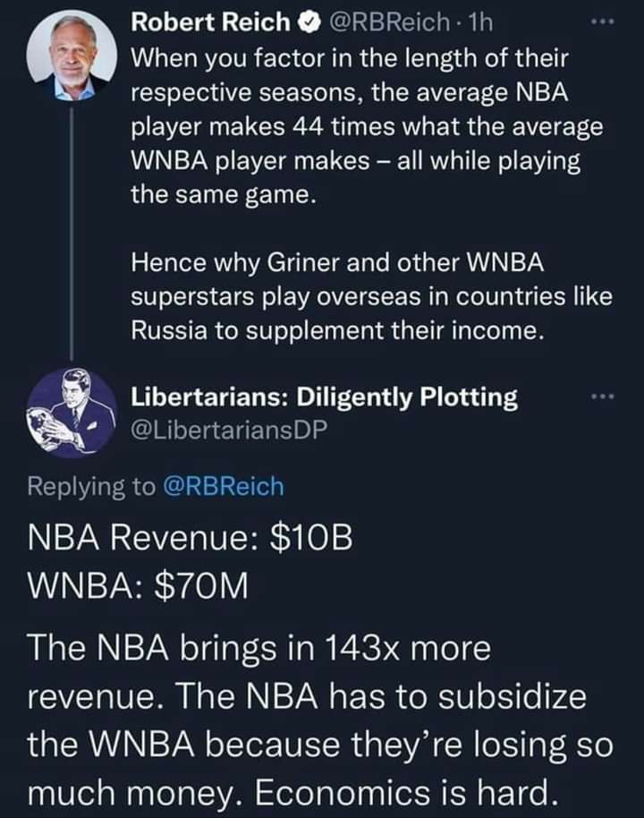The width and height of the screenshot is (644, 818).
Task: Click the Libertarians: Diligently Plotting display name
Action: [324, 396]
